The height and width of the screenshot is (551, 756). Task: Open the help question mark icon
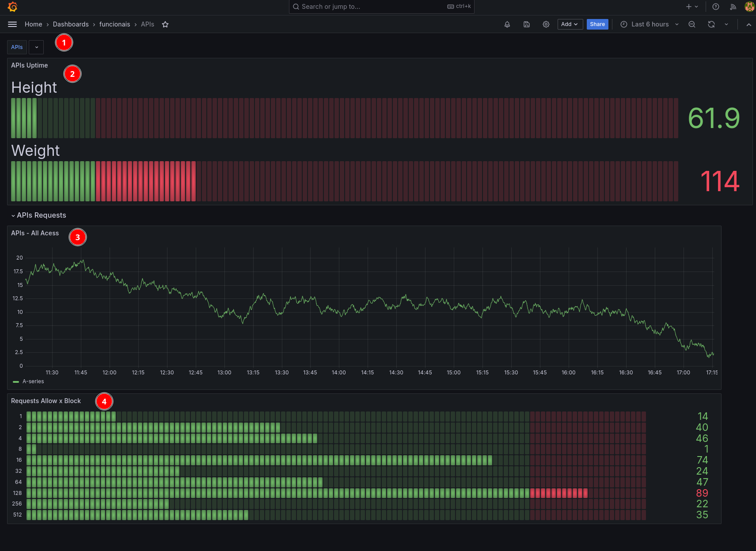tap(716, 7)
